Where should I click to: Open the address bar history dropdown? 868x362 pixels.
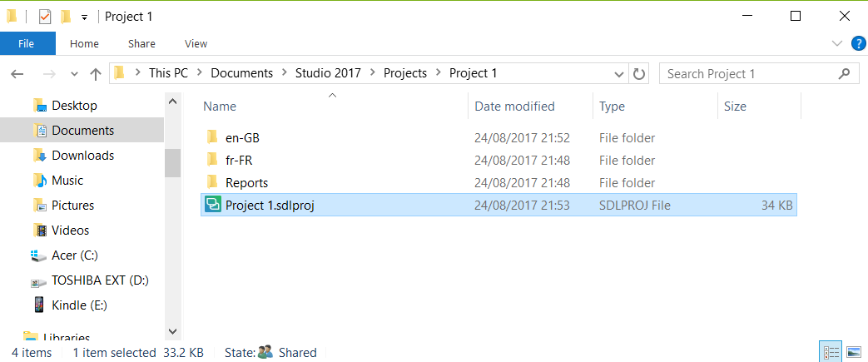pyautogui.click(x=622, y=73)
